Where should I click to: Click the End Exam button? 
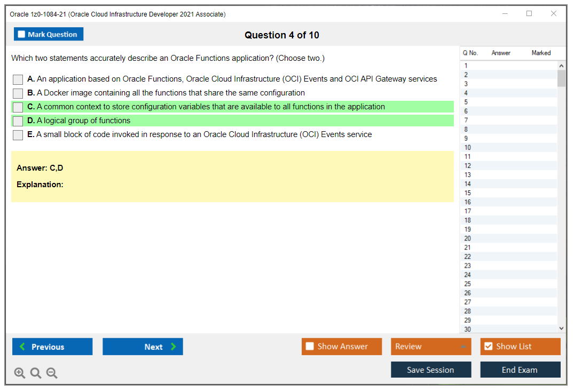[520, 369]
